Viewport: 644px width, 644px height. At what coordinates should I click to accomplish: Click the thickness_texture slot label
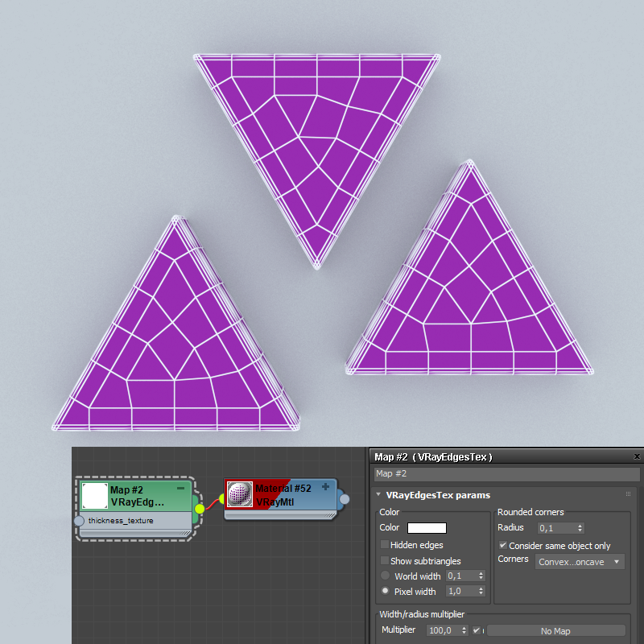pos(121,521)
